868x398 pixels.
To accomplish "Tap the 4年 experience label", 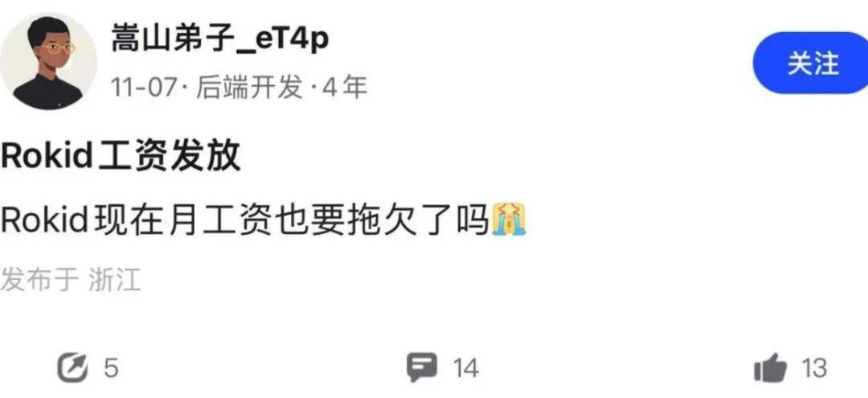I will [346, 88].
